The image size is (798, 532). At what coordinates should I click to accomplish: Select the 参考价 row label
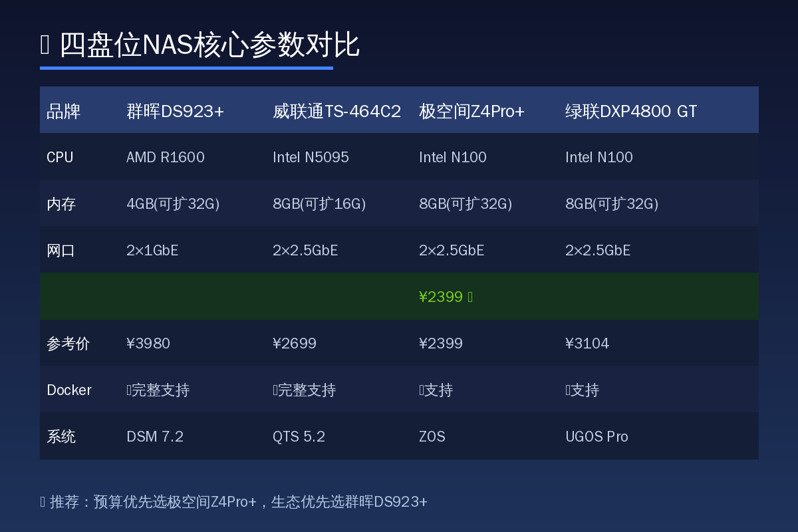point(68,344)
